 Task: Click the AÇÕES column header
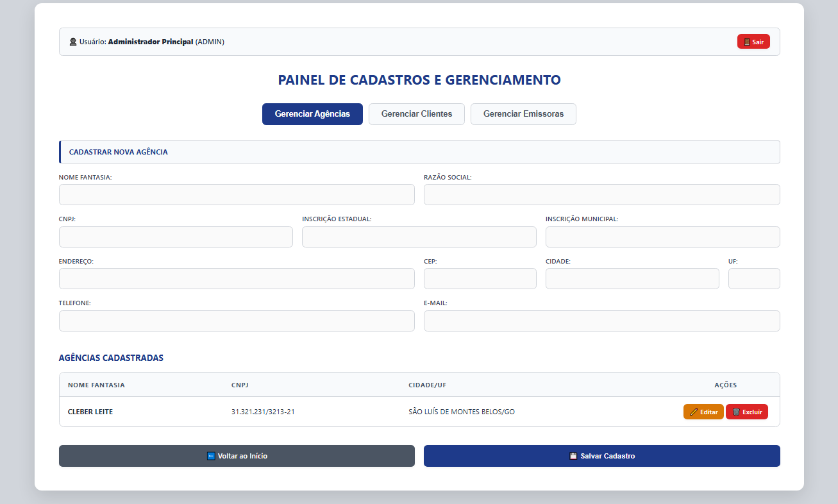726,385
